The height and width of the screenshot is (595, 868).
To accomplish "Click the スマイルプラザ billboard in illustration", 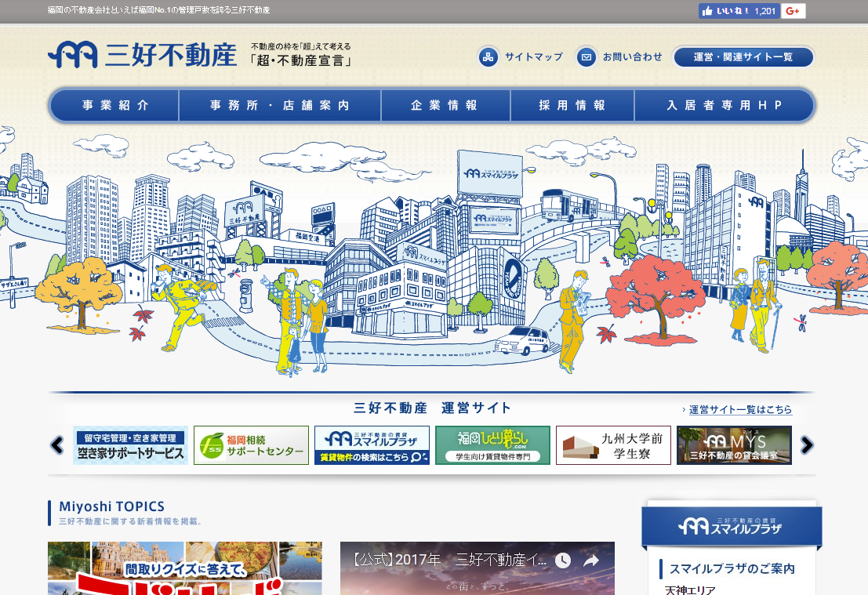I will 491,173.
